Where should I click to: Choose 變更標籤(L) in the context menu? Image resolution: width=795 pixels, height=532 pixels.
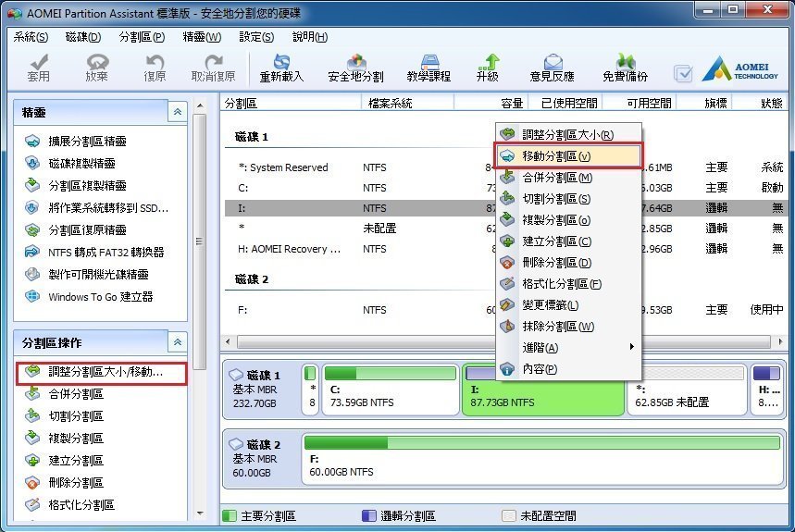(568, 305)
